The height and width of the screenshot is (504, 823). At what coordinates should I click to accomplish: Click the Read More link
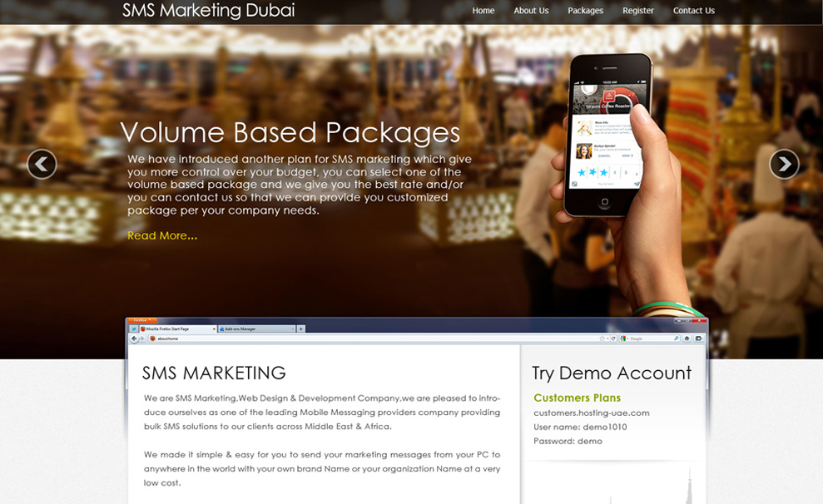click(x=162, y=235)
